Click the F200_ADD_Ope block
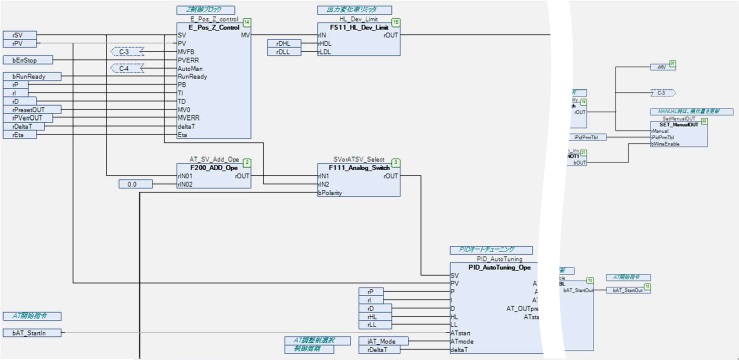739x360 pixels. pos(214,176)
